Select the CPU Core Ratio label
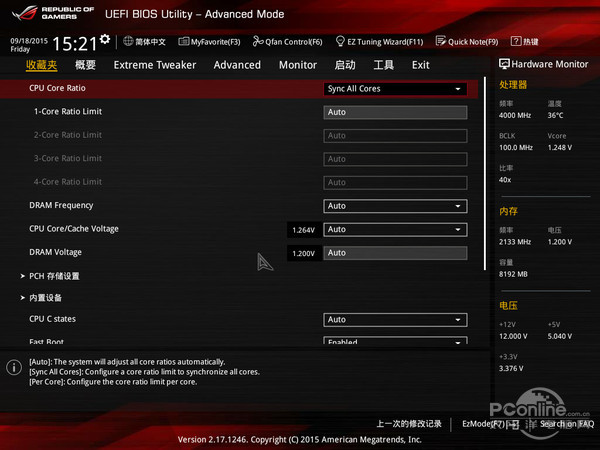The image size is (600, 450). pyautogui.click(x=57, y=88)
